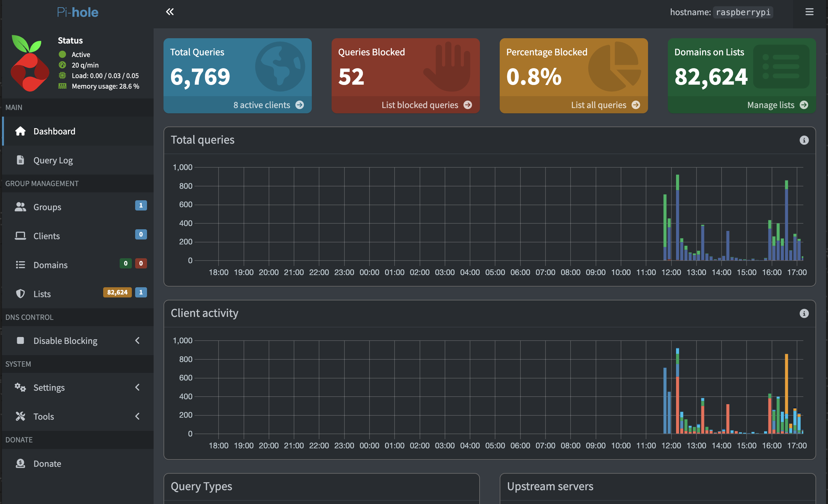Image resolution: width=828 pixels, height=504 pixels.
Task: Open hamburger menu at top right
Action: point(809,12)
